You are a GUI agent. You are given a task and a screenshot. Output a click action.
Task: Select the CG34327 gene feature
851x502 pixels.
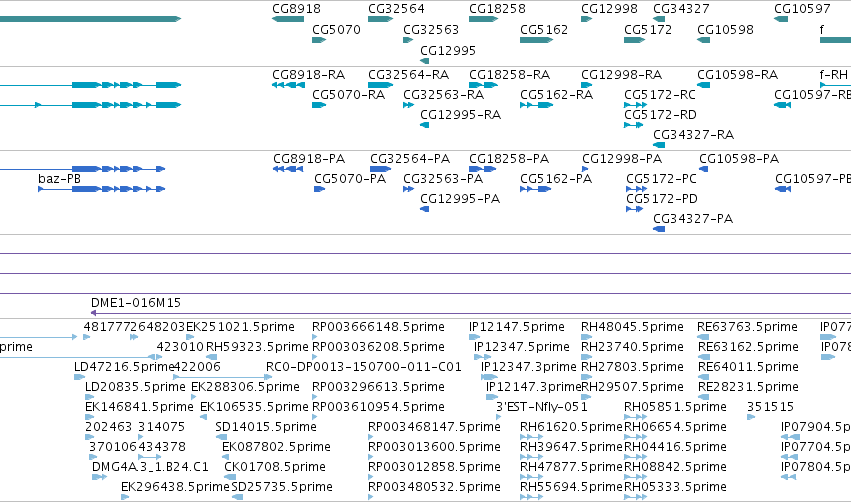(659, 19)
